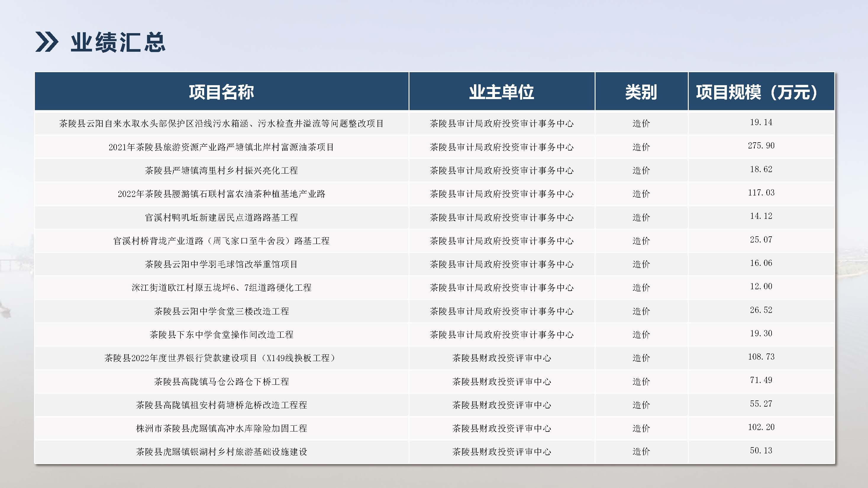868x488 pixels.
Task: Click the value 16.06
Action: coord(761,263)
